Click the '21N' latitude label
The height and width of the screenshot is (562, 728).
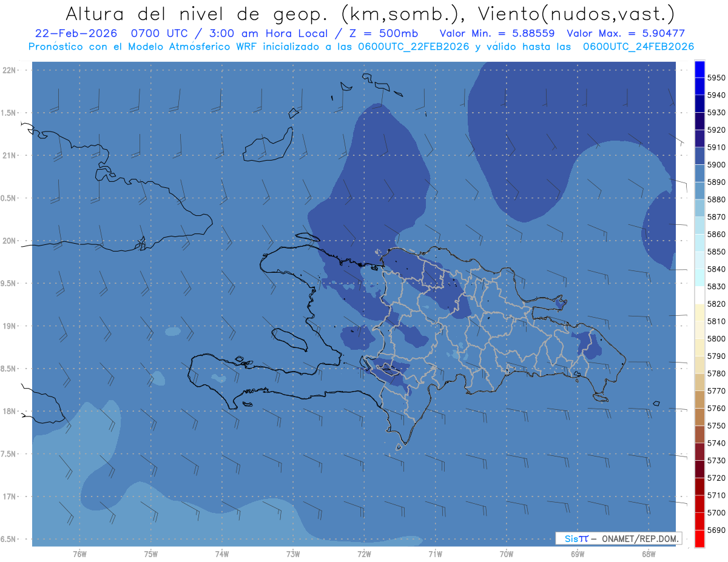tap(10, 155)
